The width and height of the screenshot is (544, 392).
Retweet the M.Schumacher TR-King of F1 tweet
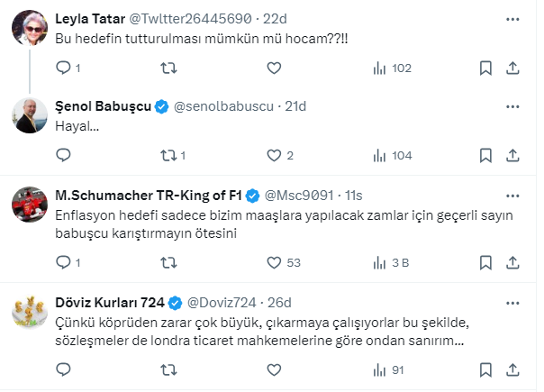[168, 263]
